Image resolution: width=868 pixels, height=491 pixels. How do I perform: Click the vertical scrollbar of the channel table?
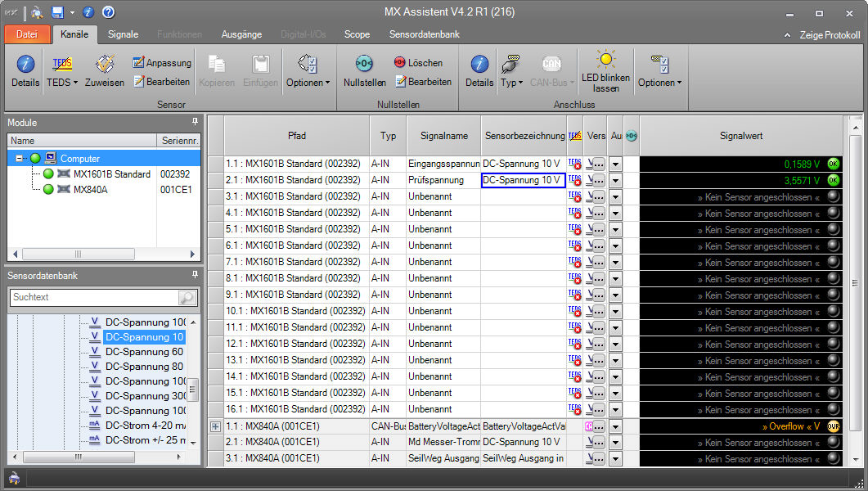click(855, 282)
